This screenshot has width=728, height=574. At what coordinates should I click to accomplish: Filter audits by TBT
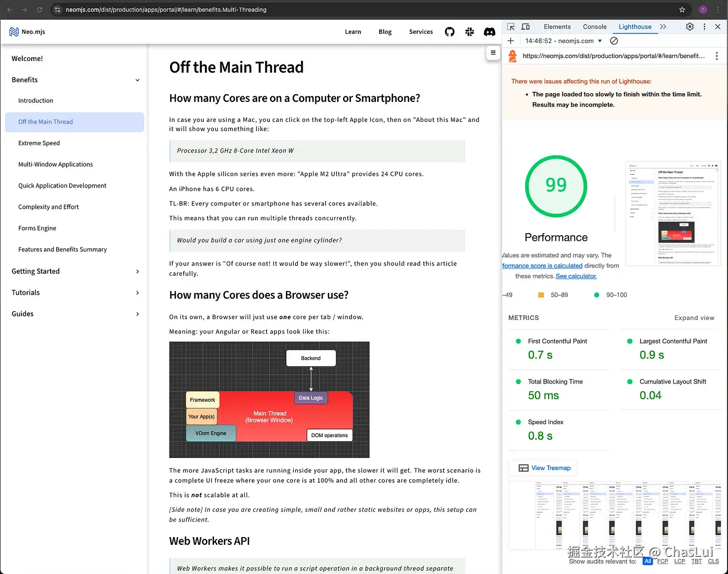click(697, 562)
